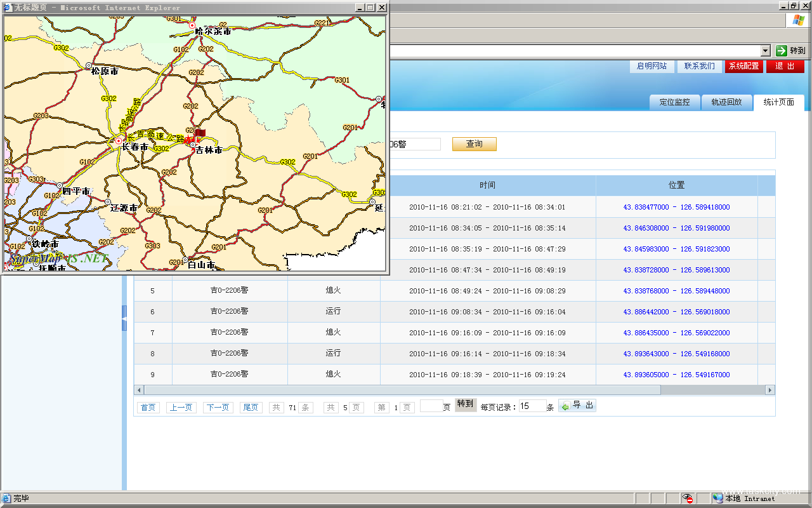Click the 查询 search button
This screenshot has height=508, width=812.
tap(475, 144)
